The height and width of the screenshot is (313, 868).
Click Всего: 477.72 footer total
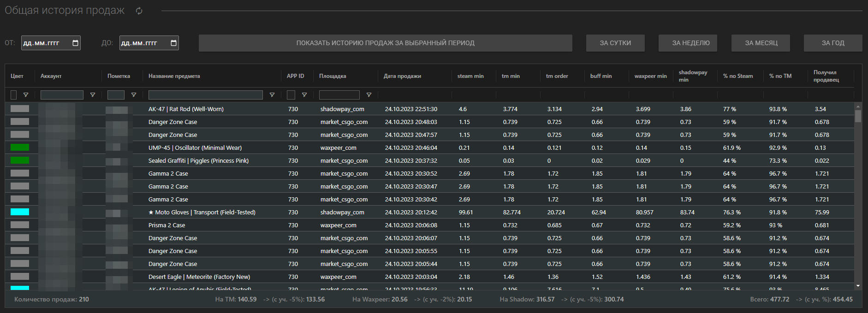pyautogui.click(x=770, y=299)
